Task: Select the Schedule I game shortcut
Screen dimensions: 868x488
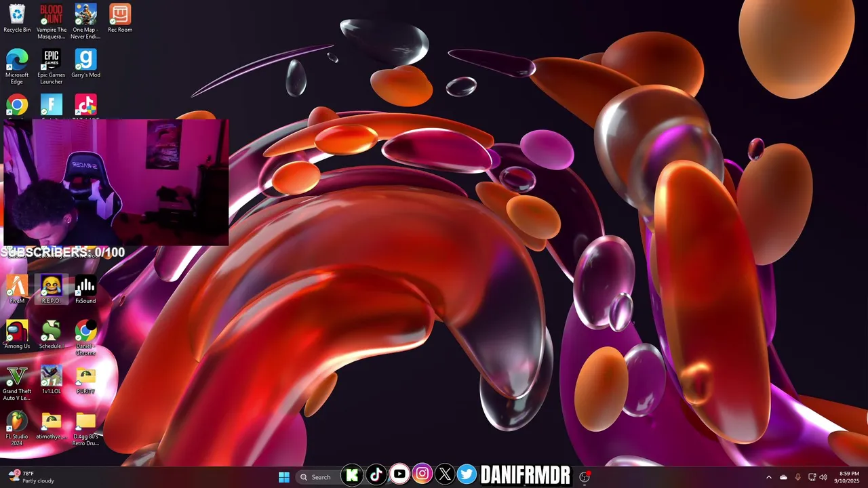Action: click(52, 335)
